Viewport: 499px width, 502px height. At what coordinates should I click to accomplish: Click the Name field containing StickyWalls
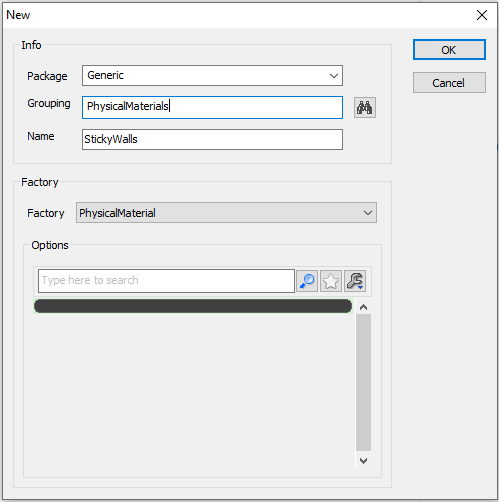pos(212,139)
